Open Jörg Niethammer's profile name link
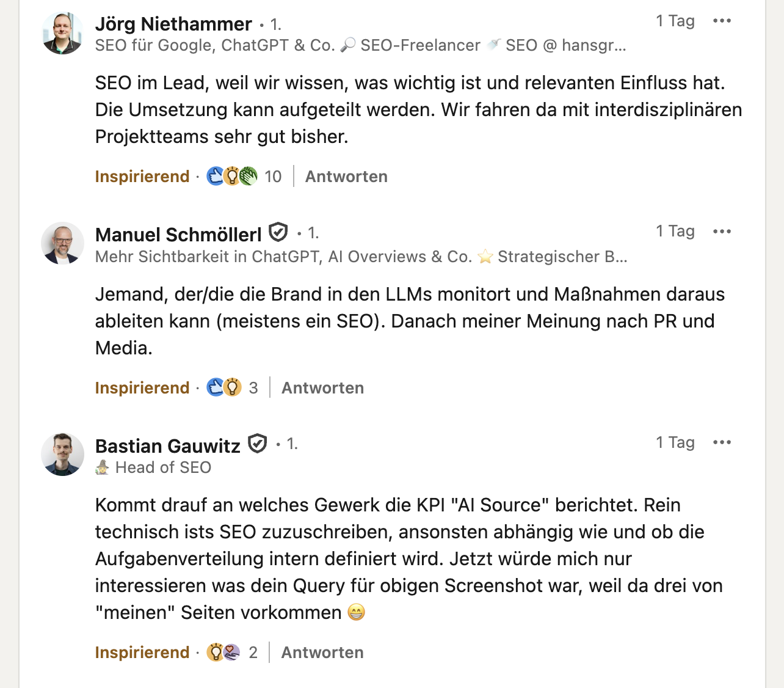784x688 pixels. 173,24
